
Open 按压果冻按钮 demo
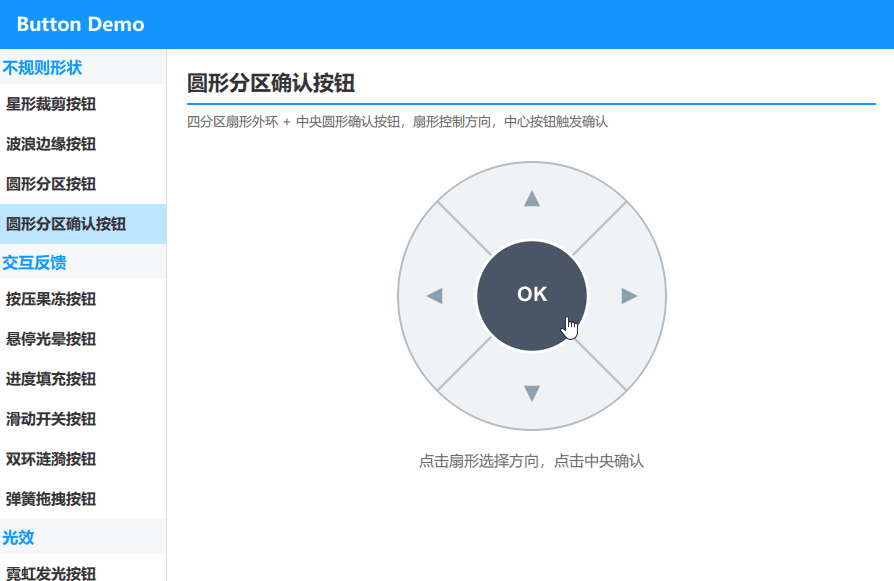(x=83, y=299)
